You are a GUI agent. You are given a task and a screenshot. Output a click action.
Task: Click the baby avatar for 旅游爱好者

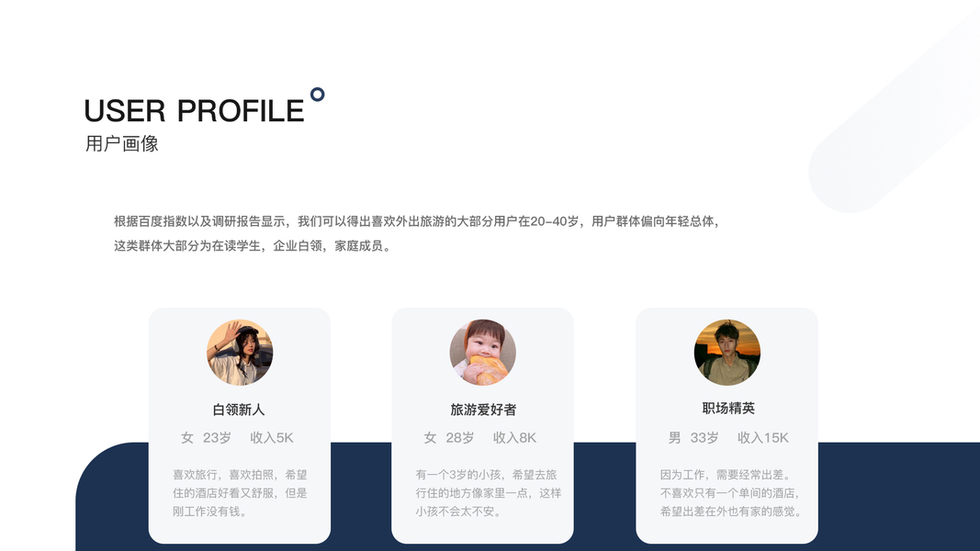tap(482, 353)
